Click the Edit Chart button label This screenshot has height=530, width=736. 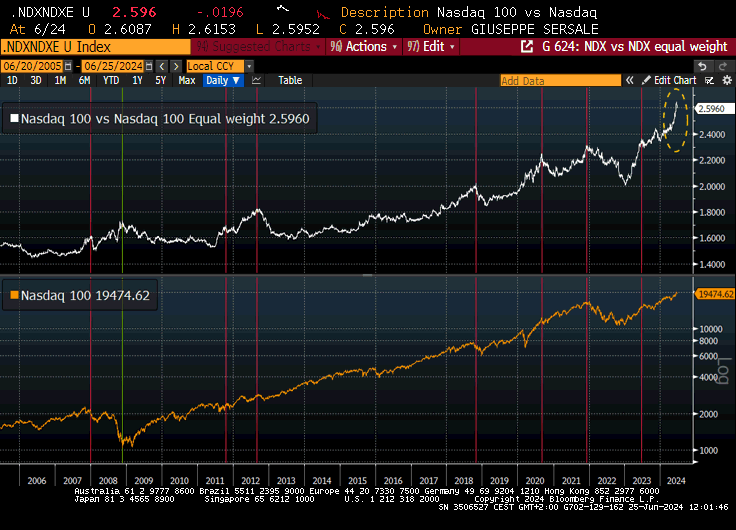point(675,80)
